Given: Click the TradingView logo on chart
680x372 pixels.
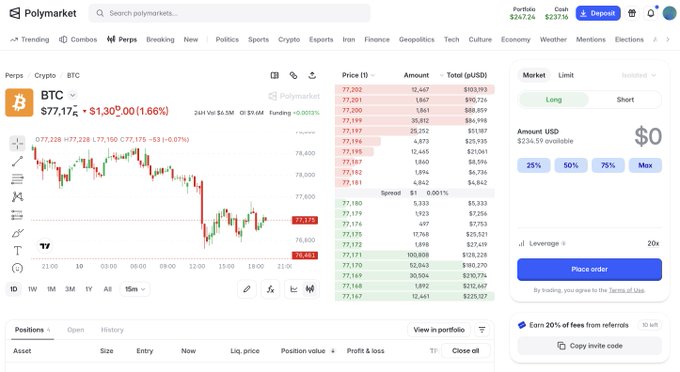Looking at the screenshot, I should [45, 246].
